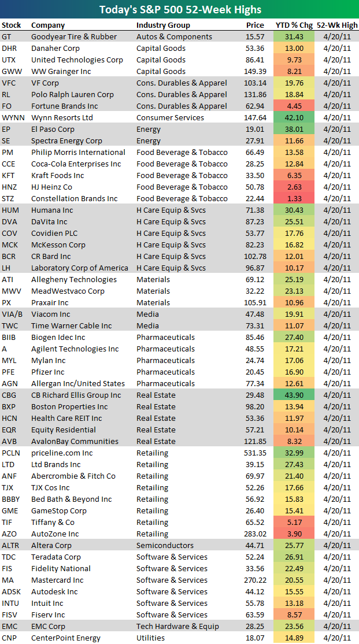359x644 pixels.
Task: Click the 43.90 YTD change cell
Action: coord(294,395)
